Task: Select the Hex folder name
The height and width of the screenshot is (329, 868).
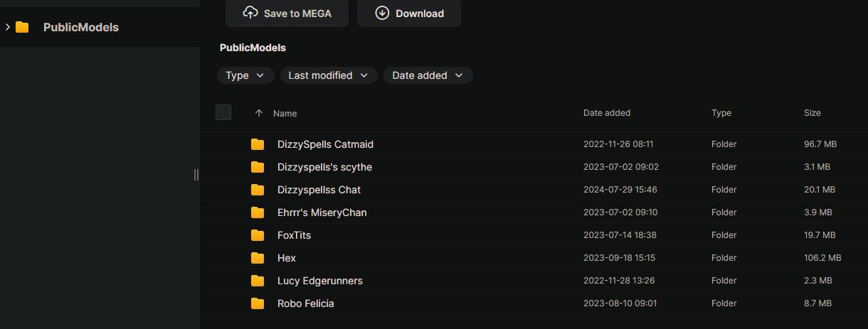Action: pyautogui.click(x=287, y=258)
